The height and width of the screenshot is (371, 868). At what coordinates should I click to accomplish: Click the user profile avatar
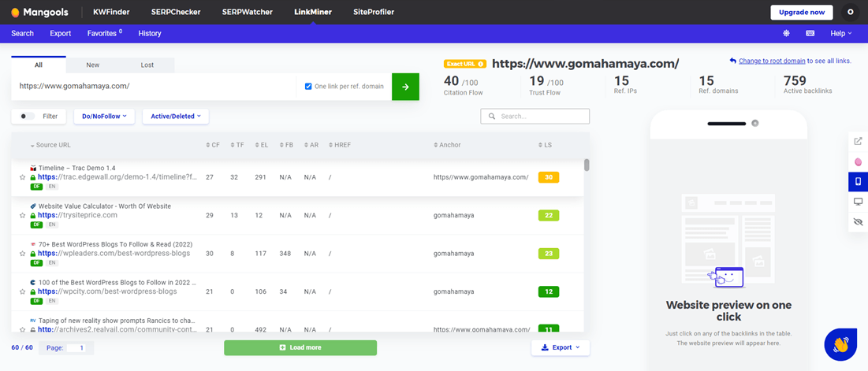point(851,12)
